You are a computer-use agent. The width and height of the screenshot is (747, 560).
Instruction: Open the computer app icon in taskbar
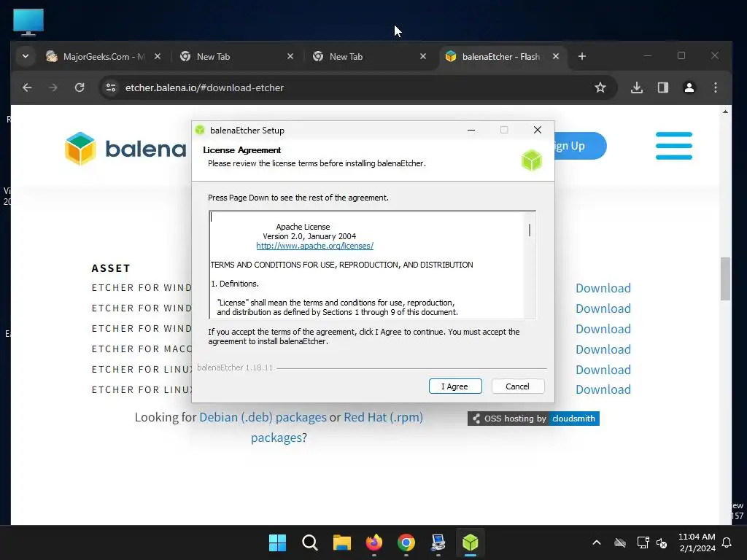point(438,542)
